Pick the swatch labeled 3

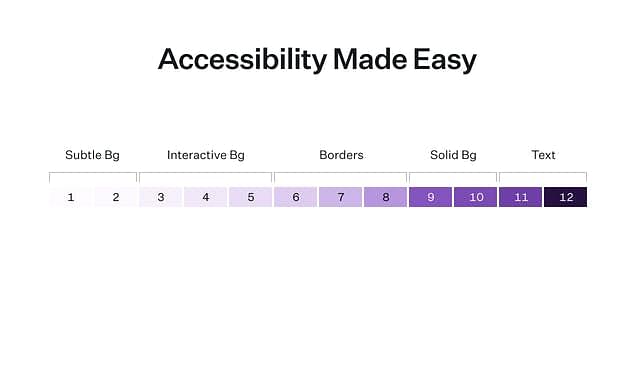[x=161, y=197]
